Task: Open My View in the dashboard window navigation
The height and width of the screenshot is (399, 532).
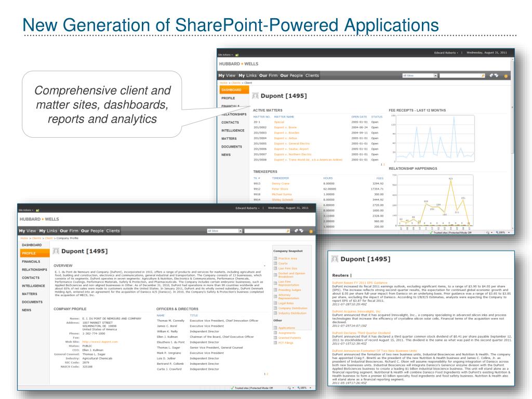Action: (x=227, y=76)
